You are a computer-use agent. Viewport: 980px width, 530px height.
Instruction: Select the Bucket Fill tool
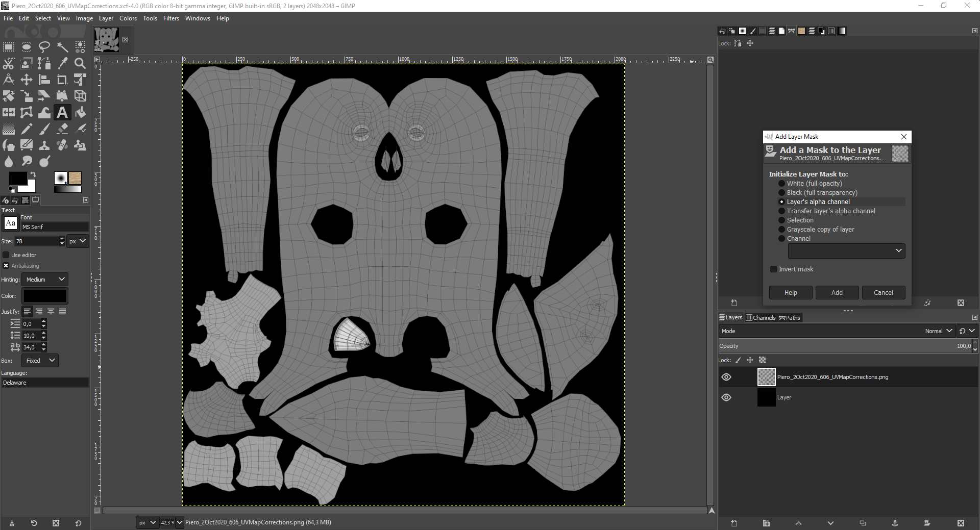pyautogui.click(x=80, y=112)
